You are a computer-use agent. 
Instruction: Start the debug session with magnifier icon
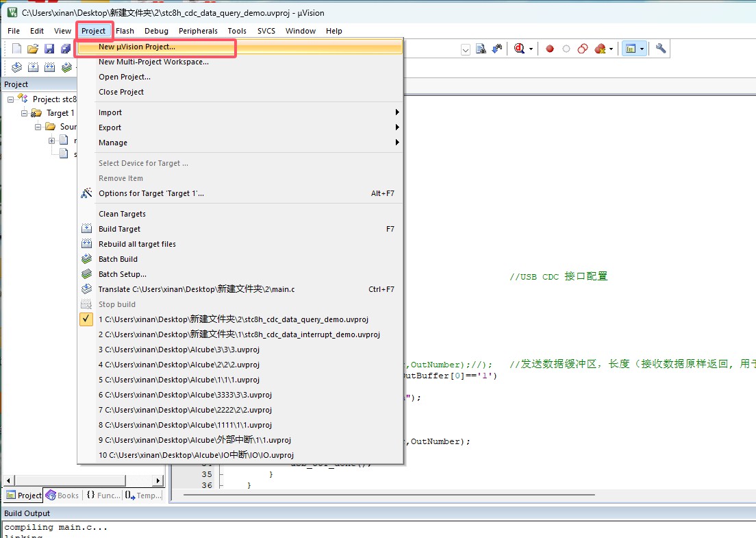pos(520,49)
